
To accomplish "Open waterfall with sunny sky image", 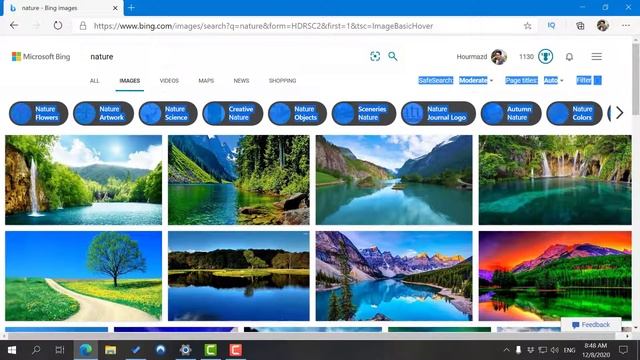I will coord(83,180).
